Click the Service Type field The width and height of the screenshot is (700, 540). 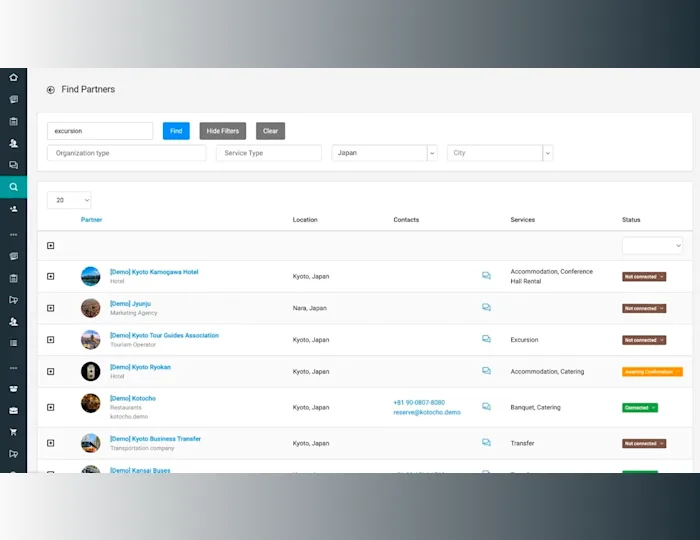coord(269,153)
